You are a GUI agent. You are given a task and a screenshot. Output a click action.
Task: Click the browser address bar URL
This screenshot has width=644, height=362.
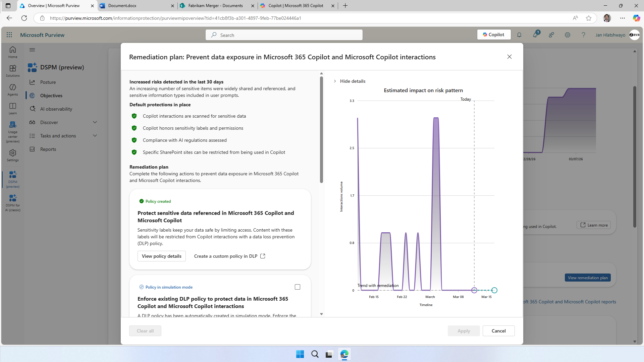175,18
